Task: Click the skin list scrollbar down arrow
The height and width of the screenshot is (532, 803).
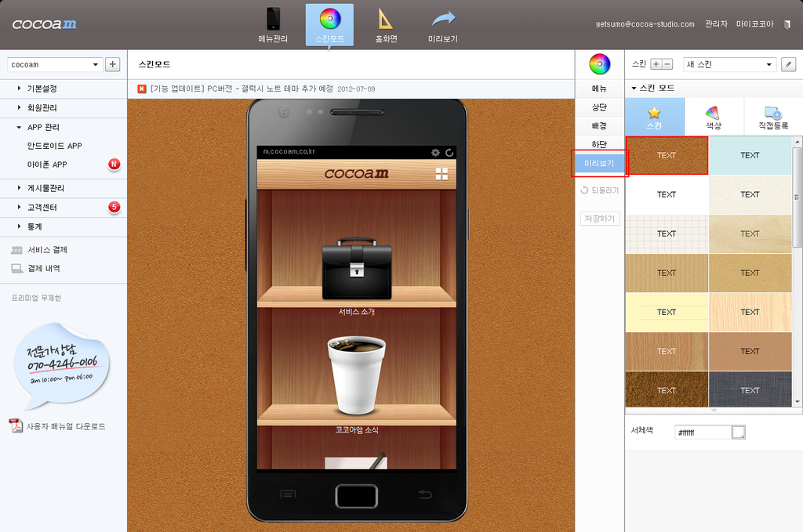Action: coord(797,402)
